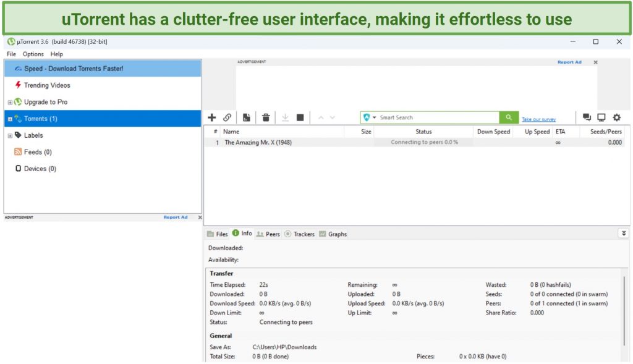Open the Help menu
Image resolution: width=633 pixels, height=364 pixels.
(x=56, y=54)
